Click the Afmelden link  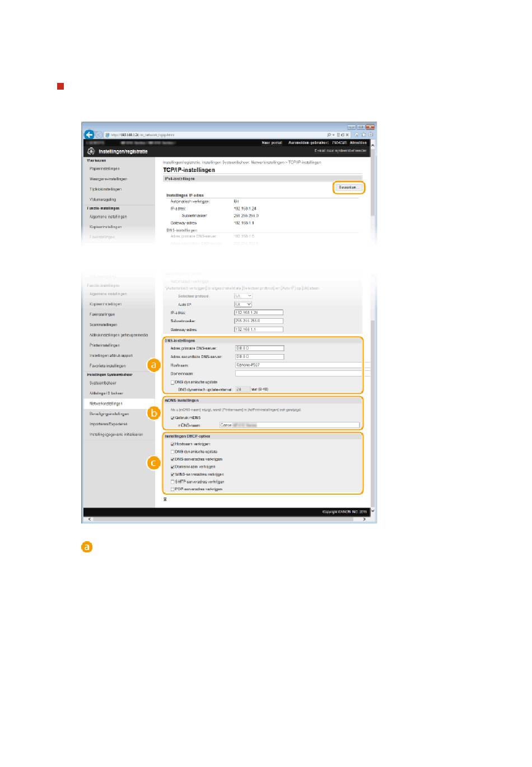point(358,143)
